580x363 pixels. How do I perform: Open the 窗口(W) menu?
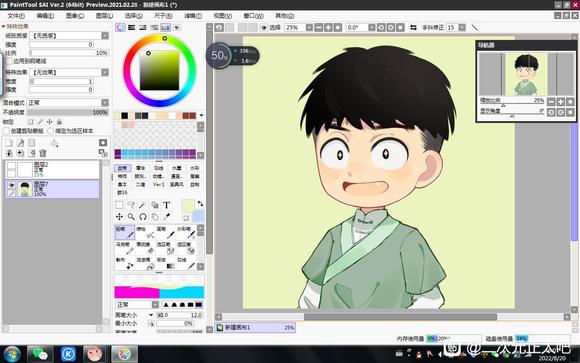tap(253, 16)
